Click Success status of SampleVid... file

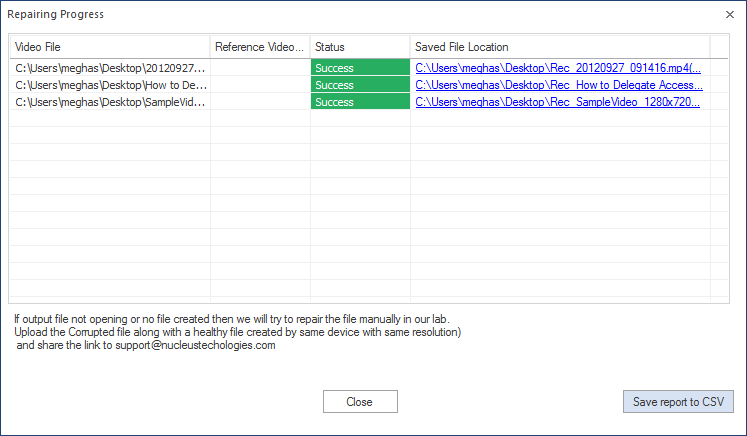pos(360,101)
